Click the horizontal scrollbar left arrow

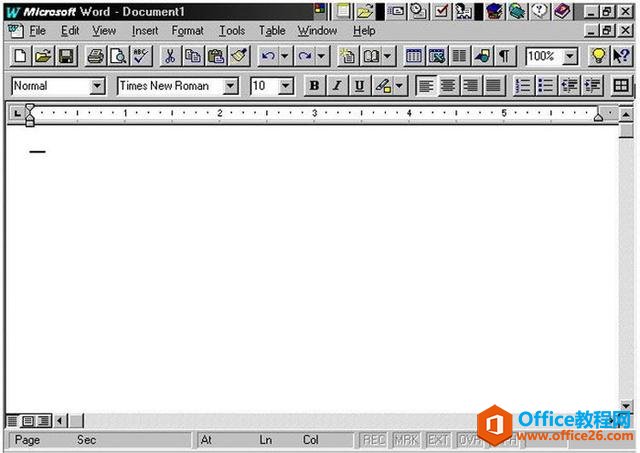tap(60, 421)
